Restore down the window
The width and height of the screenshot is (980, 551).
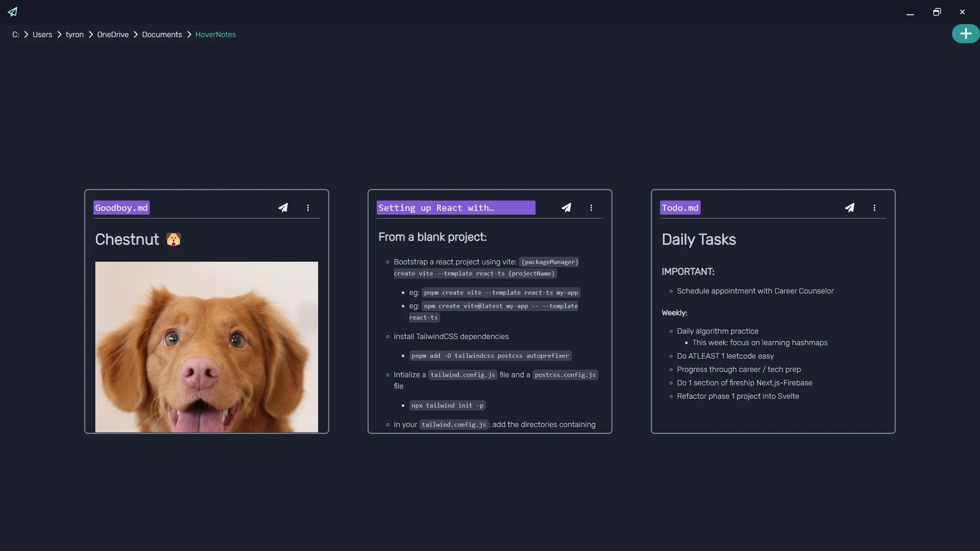click(x=937, y=12)
